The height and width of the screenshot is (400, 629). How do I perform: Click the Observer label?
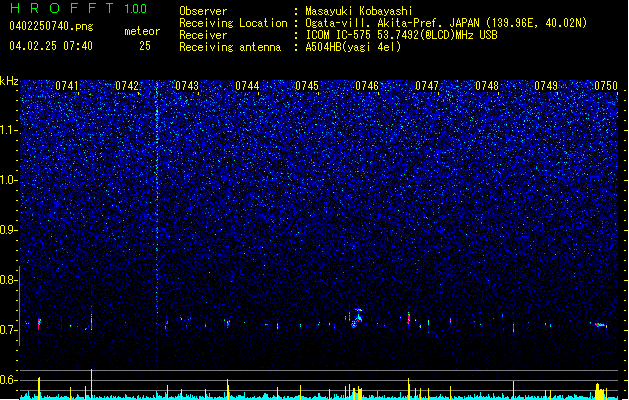[203, 11]
